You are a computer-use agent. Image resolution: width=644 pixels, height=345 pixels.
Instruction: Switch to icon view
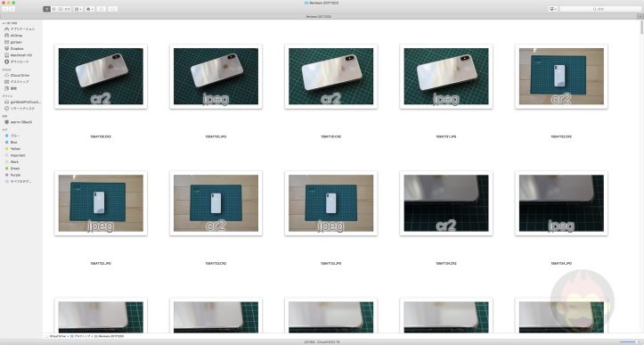click(x=47, y=9)
